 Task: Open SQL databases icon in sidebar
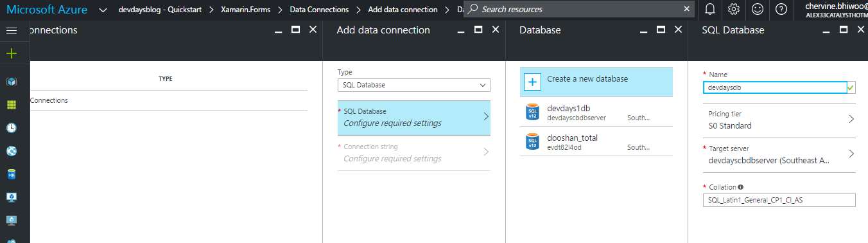point(11,174)
